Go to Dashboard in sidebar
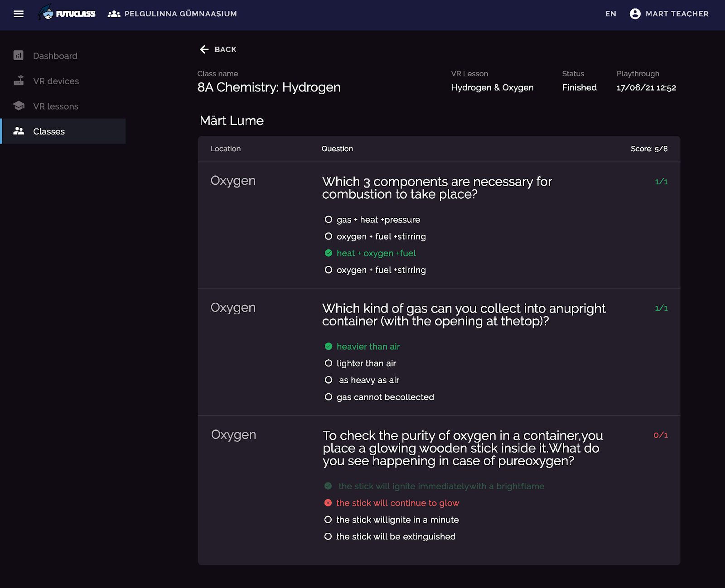Screen dimensions: 725x588 click(63, 56)
